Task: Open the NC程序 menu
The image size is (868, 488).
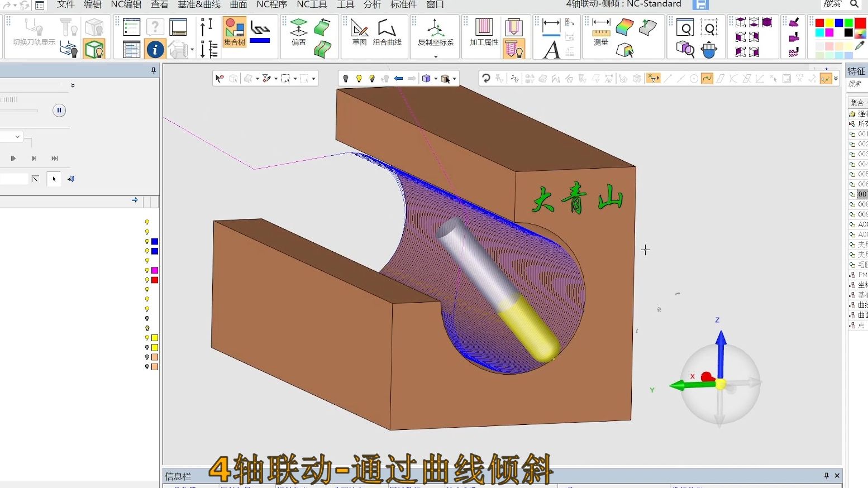Action: 271,4
